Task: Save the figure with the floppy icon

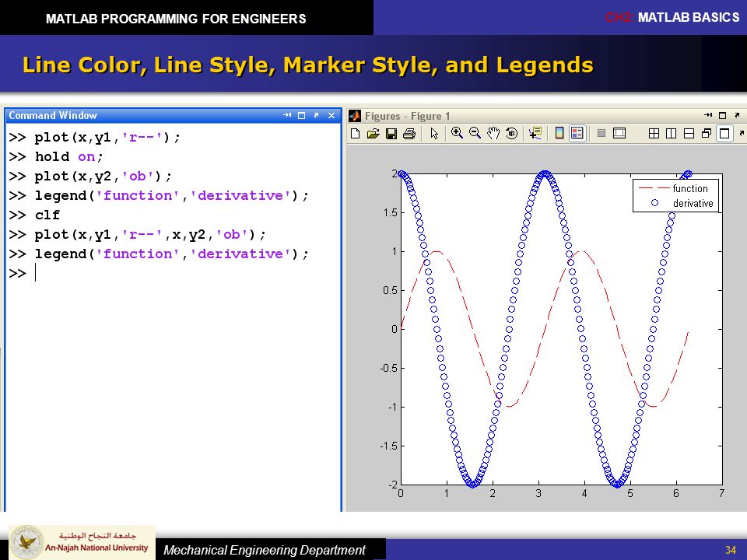Action: pyautogui.click(x=391, y=133)
